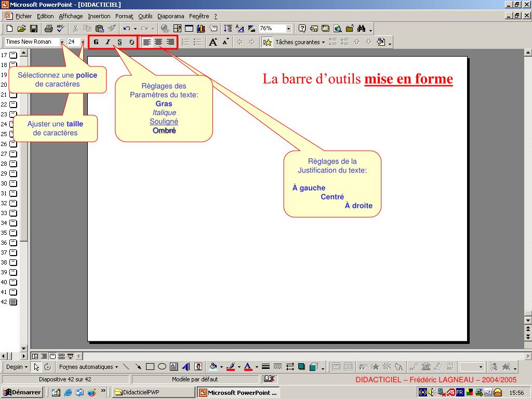Click the Insert Table icon
532x399 pixels.
(189, 29)
